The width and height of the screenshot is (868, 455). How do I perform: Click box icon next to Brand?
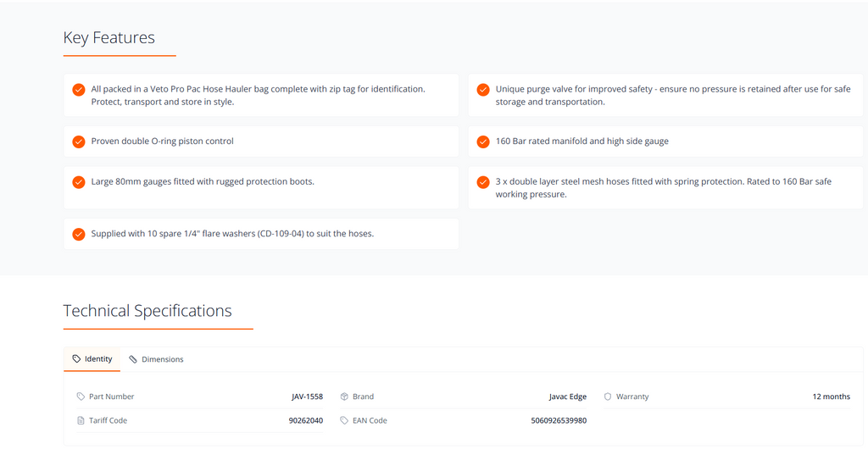344,397
